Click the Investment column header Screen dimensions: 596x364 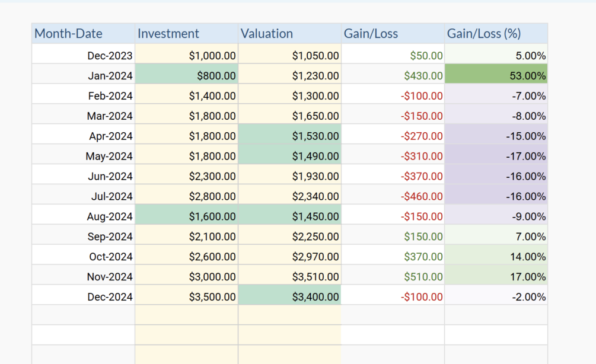[186, 34]
